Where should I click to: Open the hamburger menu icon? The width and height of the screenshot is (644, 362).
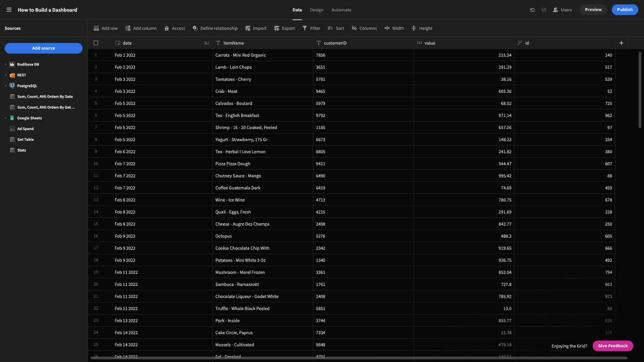pyautogui.click(x=9, y=10)
